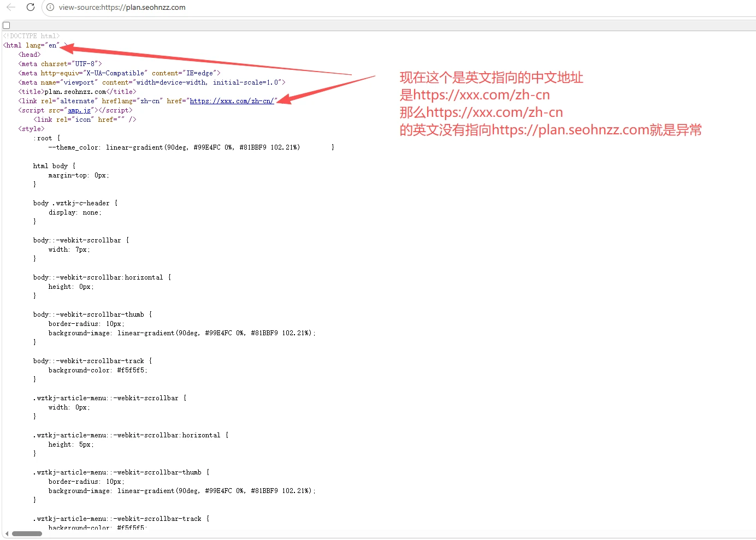Click the <!DOCTYPE html> line
This screenshot has width=756, height=540.
pos(32,36)
